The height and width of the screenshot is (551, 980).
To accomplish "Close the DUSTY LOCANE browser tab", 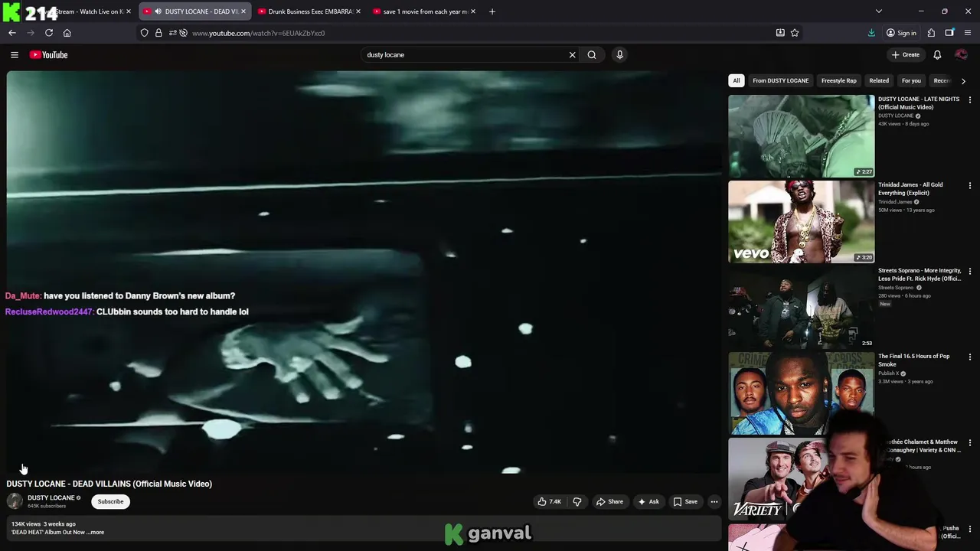I will [x=243, y=11].
